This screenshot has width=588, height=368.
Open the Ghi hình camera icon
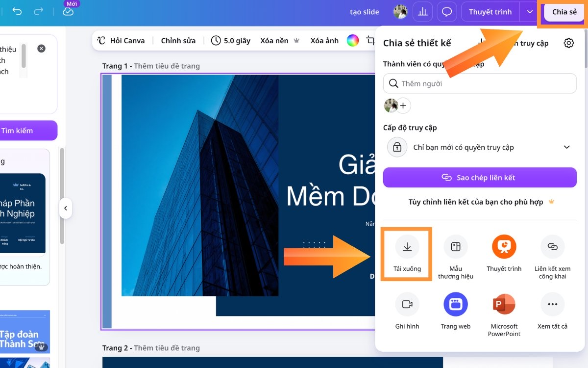[x=407, y=305]
